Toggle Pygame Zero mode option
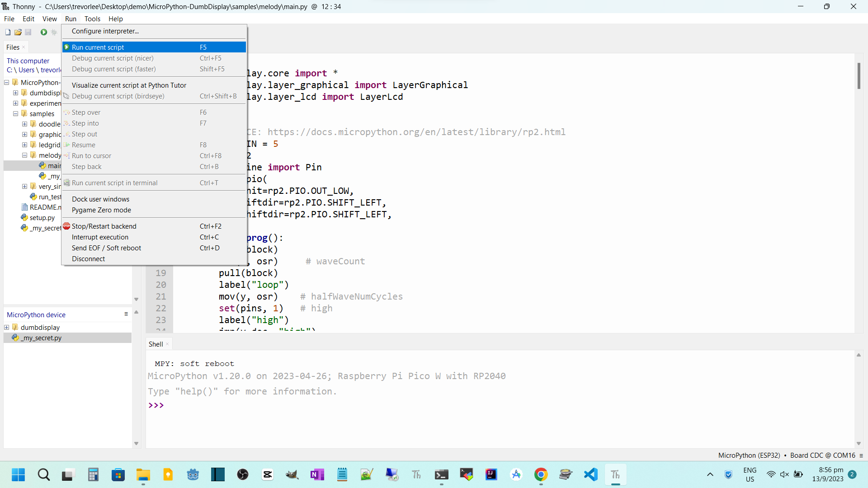This screenshot has height=488, width=868. pyautogui.click(x=101, y=210)
